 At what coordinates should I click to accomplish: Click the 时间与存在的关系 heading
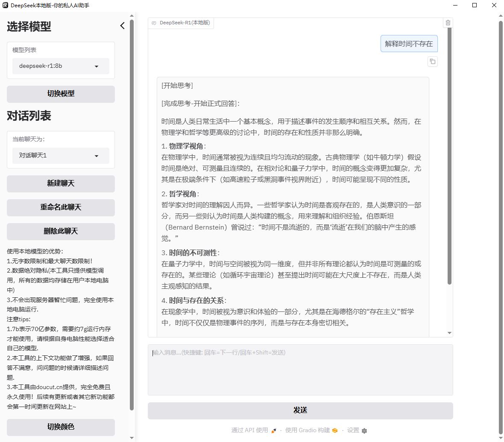tap(196, 300)
